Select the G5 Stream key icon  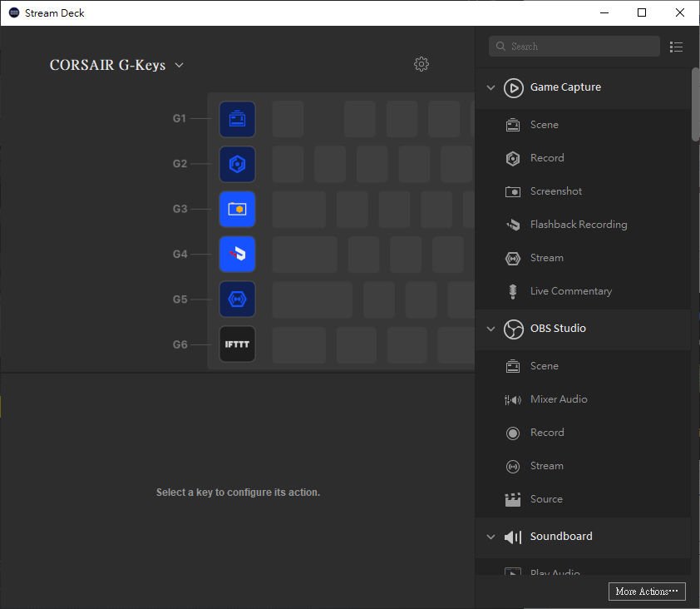tap(237, 299)
